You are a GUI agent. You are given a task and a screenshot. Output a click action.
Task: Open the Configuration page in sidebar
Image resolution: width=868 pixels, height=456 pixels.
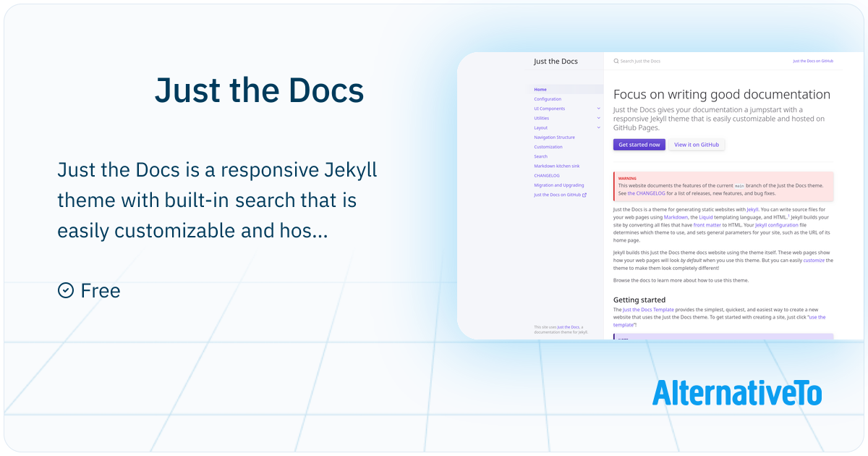[548, 99]
